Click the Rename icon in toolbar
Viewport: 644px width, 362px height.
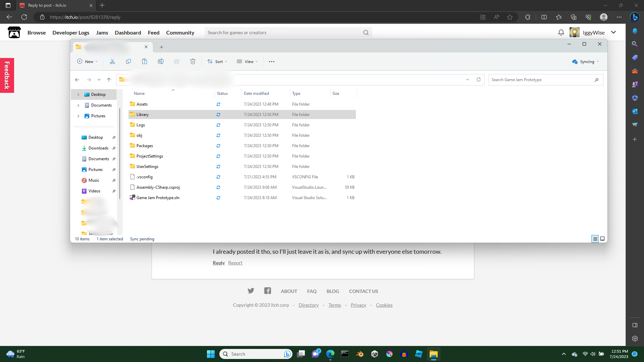(x=161, y=61)
